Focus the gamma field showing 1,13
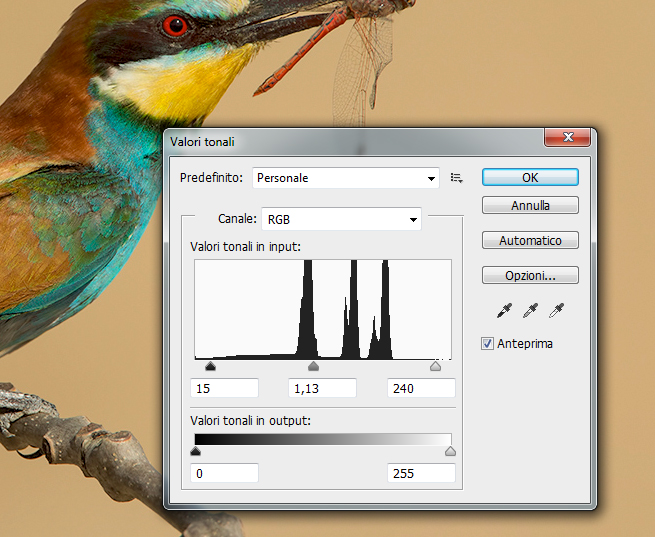 point(322,388)
